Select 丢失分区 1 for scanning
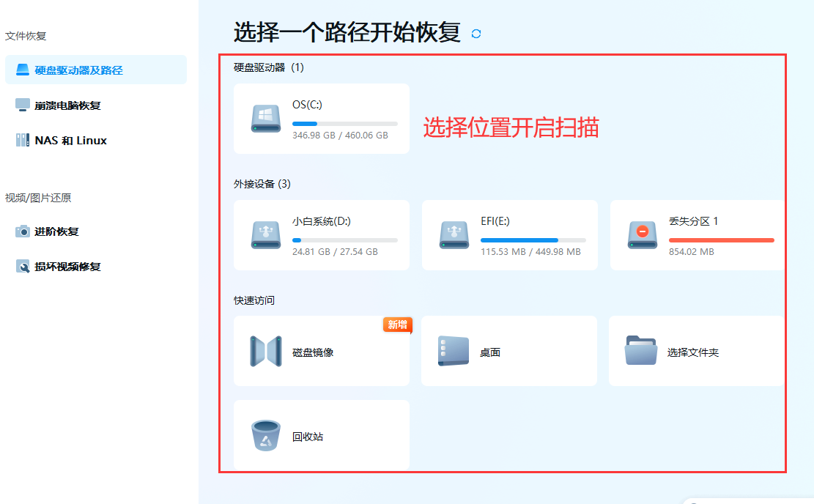Viewport: 814px width, 504px height. [x=696, y=234]
